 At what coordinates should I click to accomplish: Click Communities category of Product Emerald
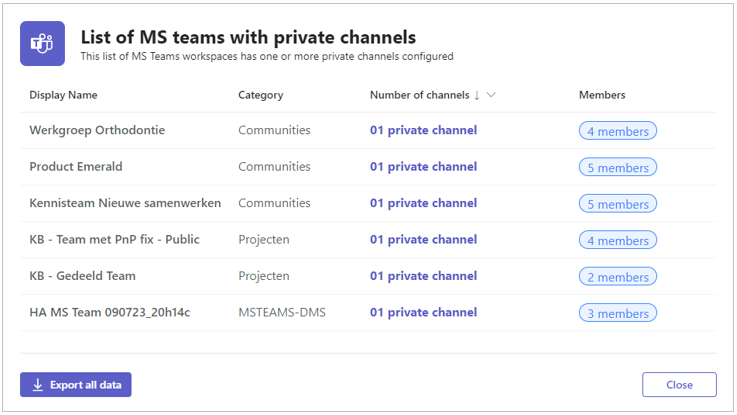pyautogui.click(x=274, y=167)
